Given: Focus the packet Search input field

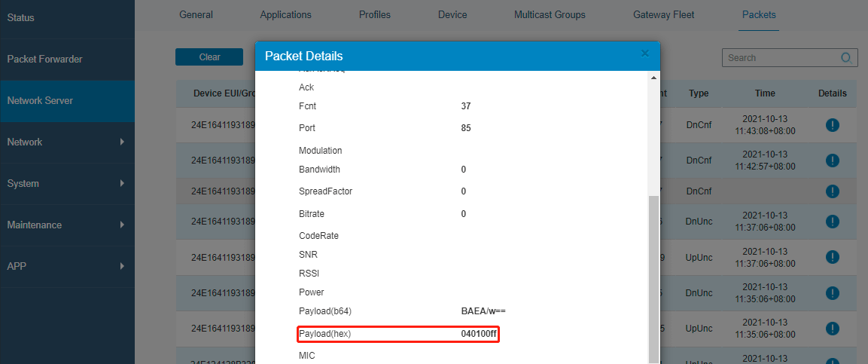Looking at the screenshot, I should coord(779,58).
